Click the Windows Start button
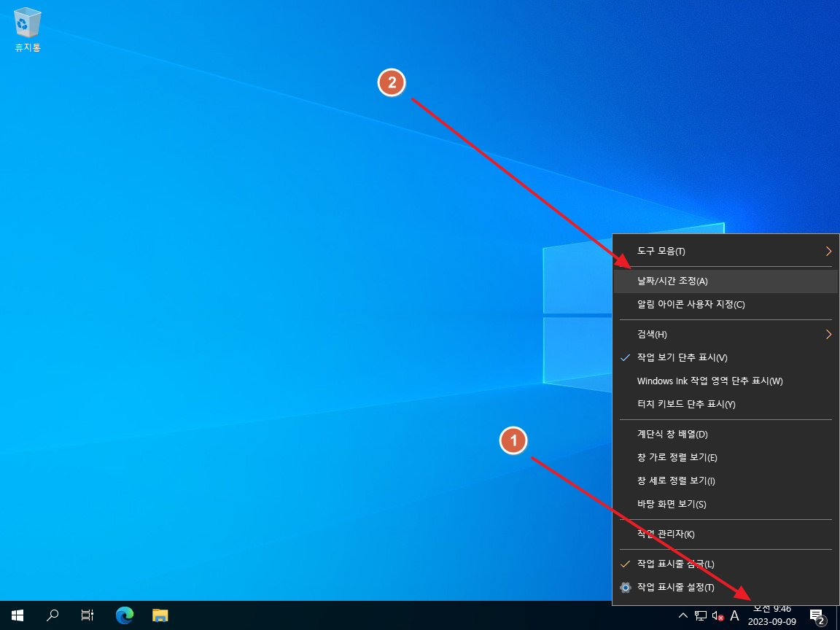Viewport: 840px width, 630px height. 17,615
